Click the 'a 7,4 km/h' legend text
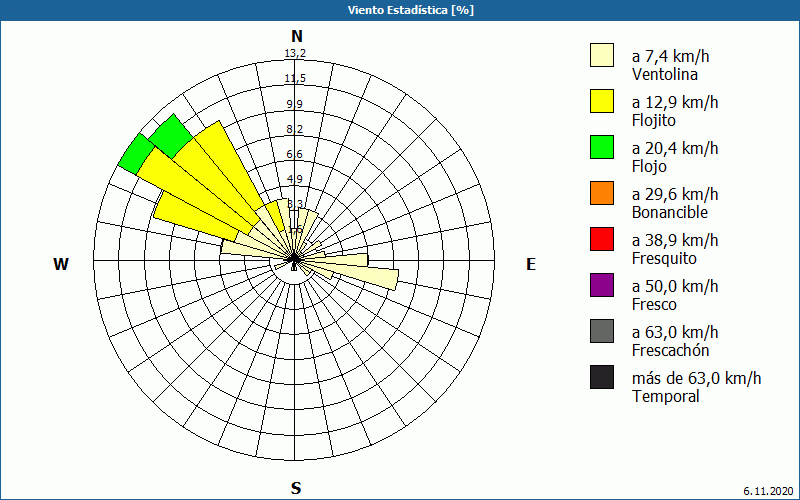This screenshot has height=500, width=800. tap(670, 56)
